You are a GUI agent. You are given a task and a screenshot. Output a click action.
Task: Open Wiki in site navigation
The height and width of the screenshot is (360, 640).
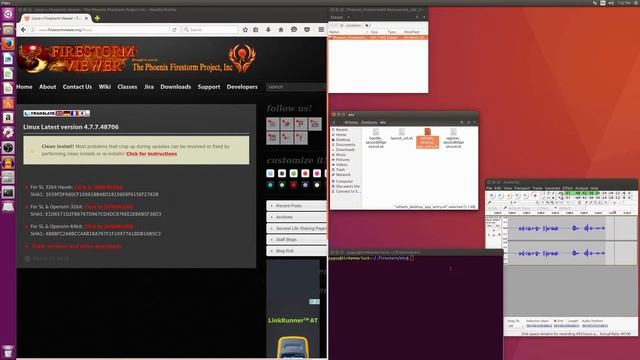click(x=104, y=87)
